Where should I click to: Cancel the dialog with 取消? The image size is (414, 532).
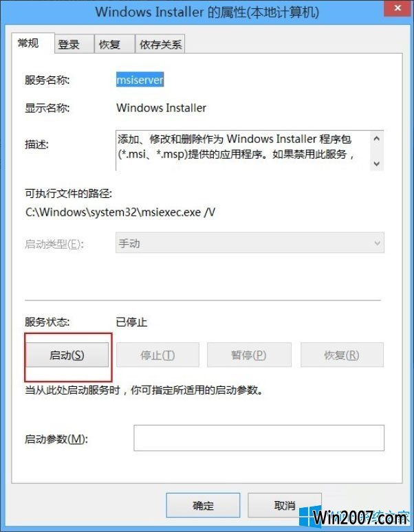pyautogui.click(x=285, y=505)
